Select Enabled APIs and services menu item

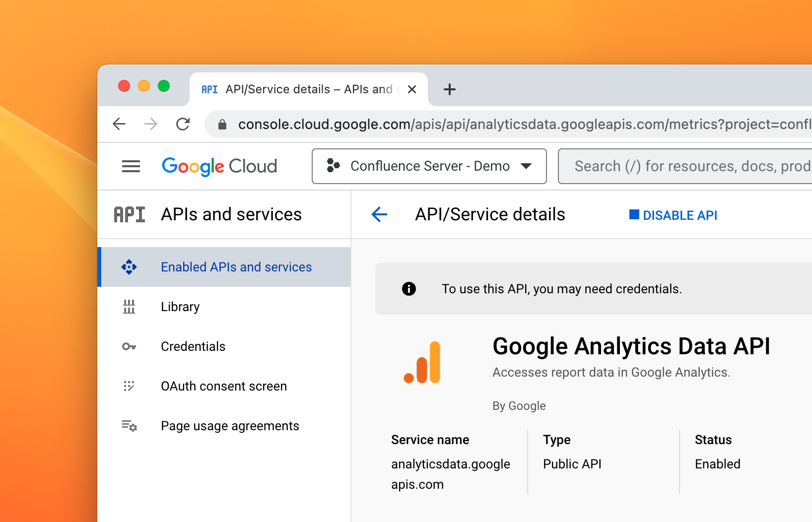tap(236, 267)
